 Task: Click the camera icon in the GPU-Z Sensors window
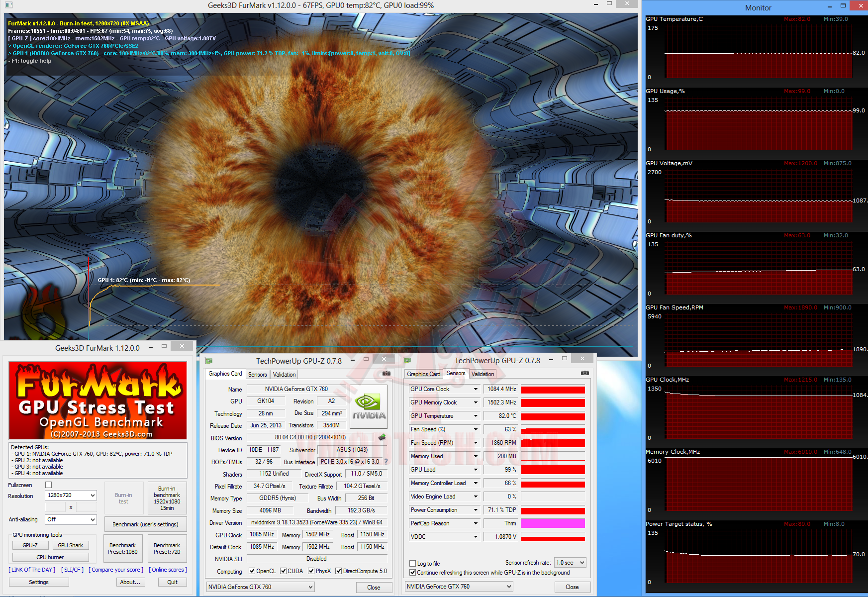(x=585, y=373)
